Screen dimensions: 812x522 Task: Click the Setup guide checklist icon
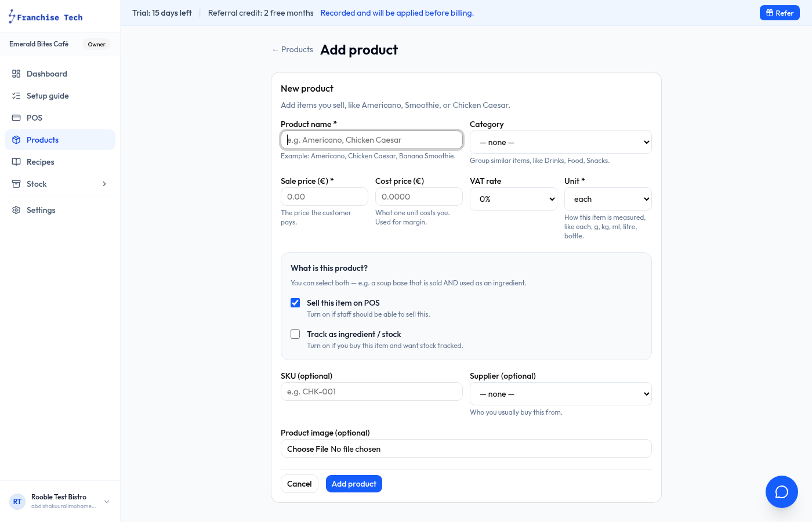[x=16, y=96]
